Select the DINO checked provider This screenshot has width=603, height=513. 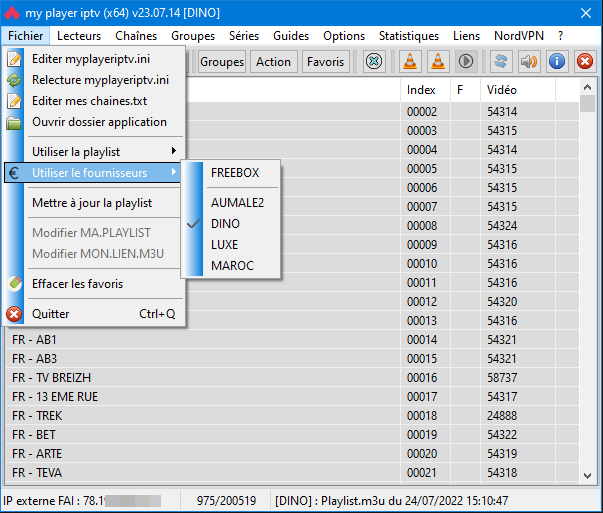pyautogui.click(x=231, y=224)
